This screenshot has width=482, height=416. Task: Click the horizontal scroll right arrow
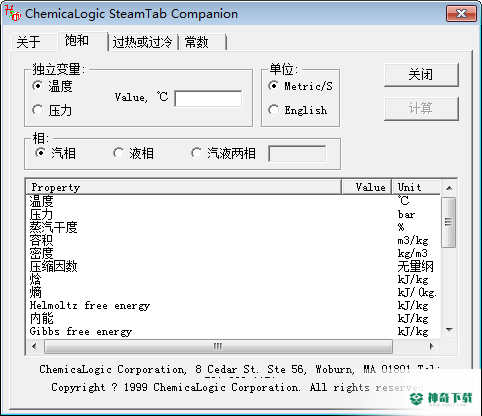(432, 346)
